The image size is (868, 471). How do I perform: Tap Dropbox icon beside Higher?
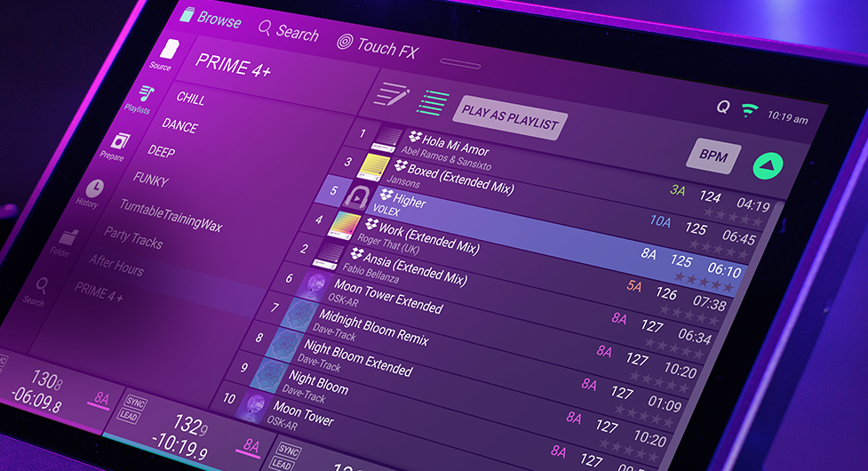pos(386,194)
